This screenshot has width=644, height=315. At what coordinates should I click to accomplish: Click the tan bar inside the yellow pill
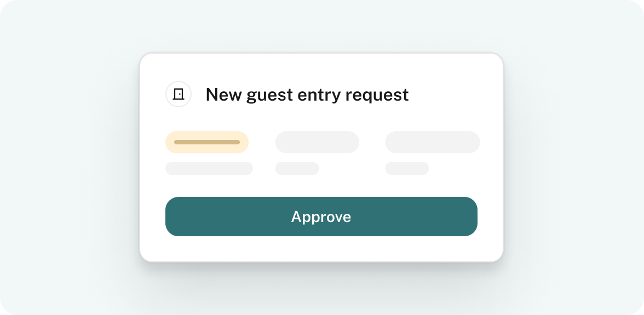tap(207, 142)
